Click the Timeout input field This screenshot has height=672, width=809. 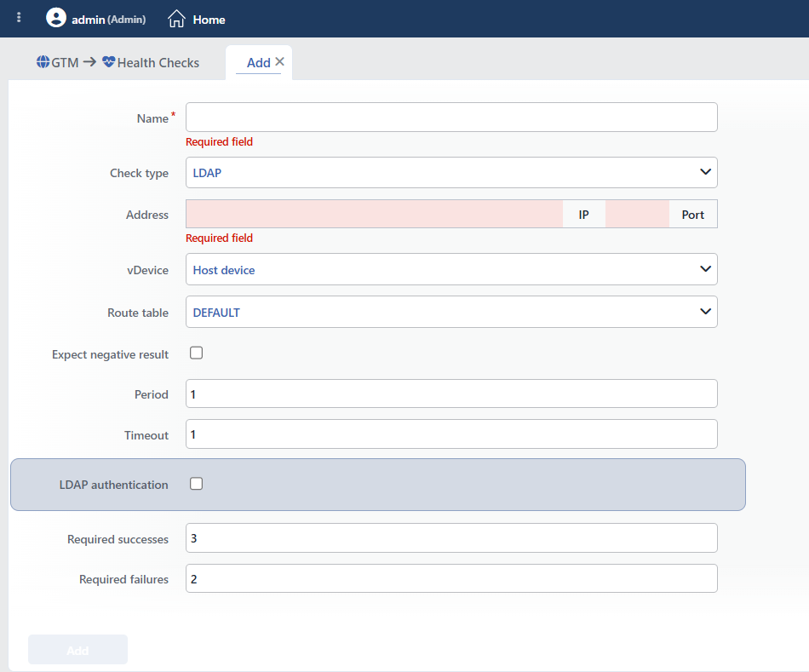tap(451, 434)
